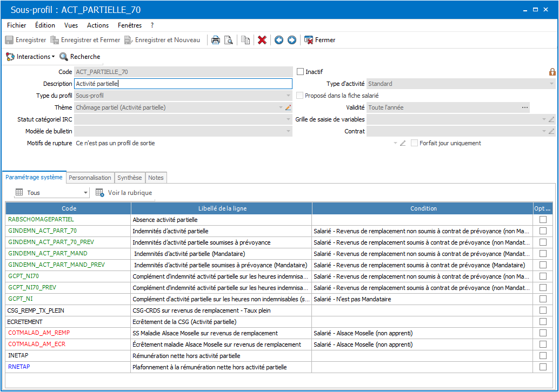Click pencil icon beside Contrat field
Viewport: 559px width, 392px height.
(x=551, y=131)
